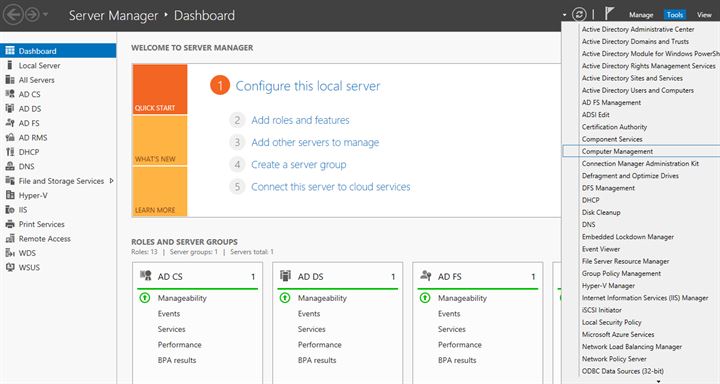Image resolution: width=720 pixels, height=384 pixels.
Task: Click the DHCP sidebar icon
Action: 10,152
